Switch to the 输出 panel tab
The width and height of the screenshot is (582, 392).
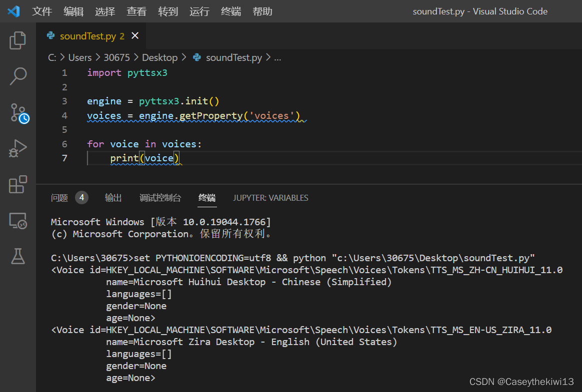click(113, 198)
